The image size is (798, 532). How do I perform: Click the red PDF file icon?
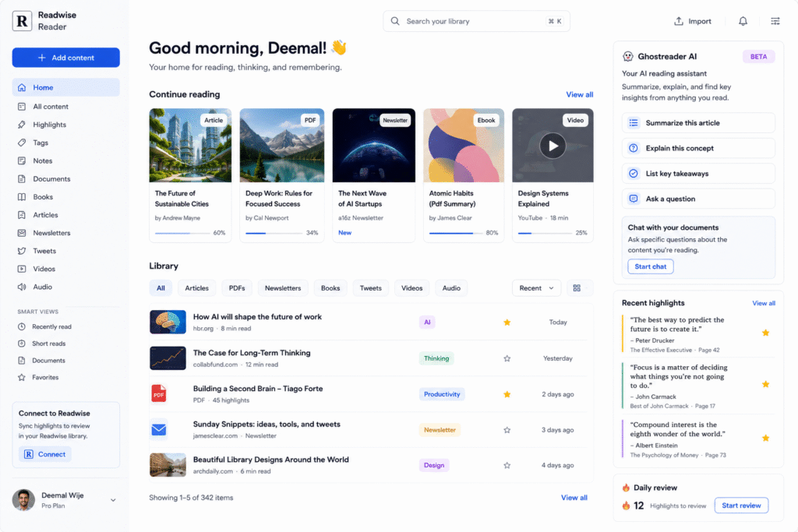click(159, 393)
